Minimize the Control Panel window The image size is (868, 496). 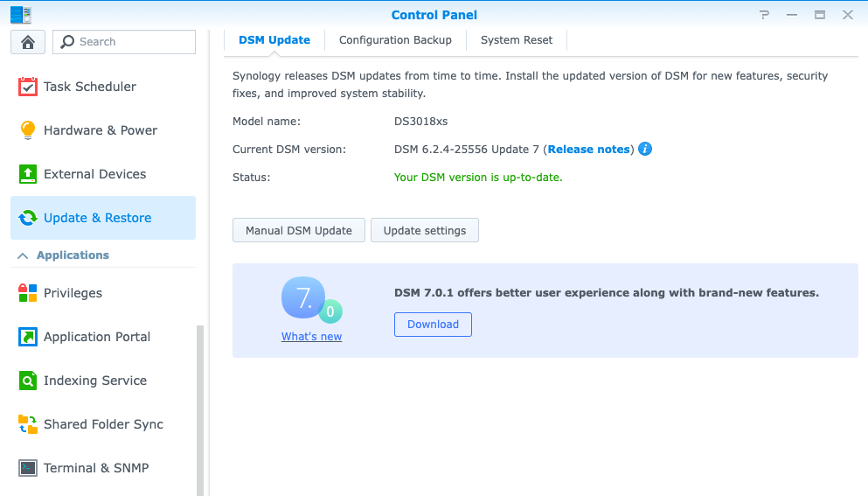coord(792,15)
